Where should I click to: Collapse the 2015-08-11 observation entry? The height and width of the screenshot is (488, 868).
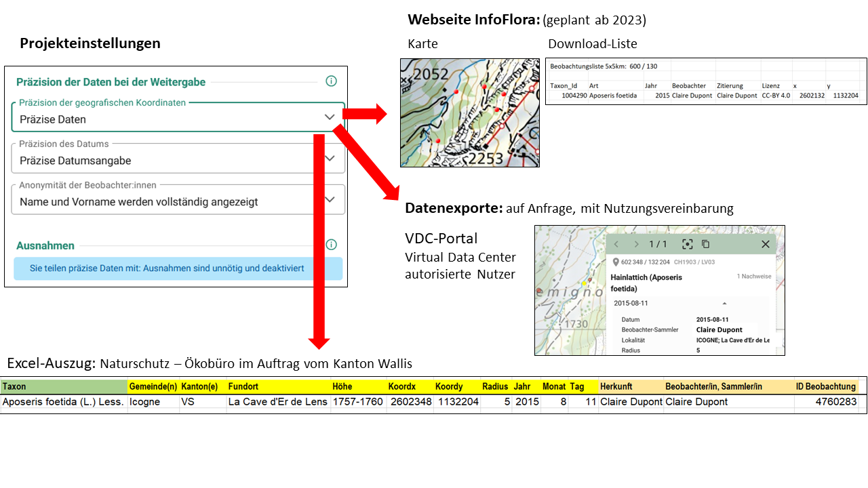(x=724, y=303)
